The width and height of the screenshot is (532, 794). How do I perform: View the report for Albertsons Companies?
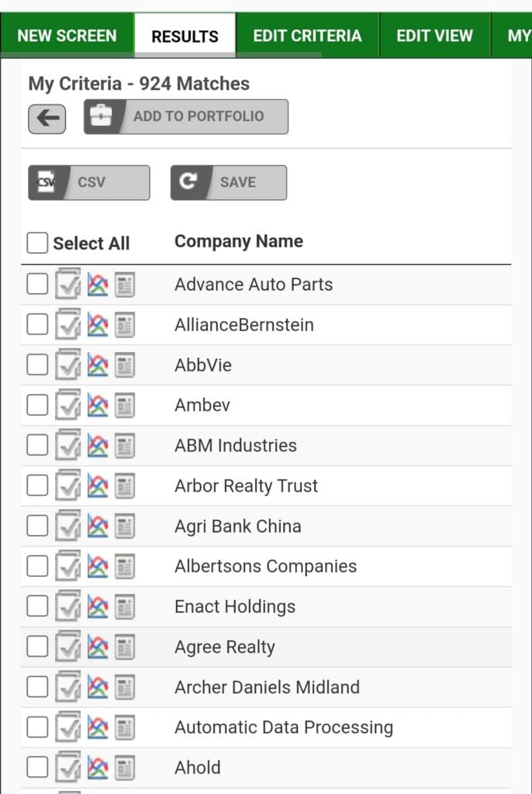pyautogui.click(x=124, y=565)
